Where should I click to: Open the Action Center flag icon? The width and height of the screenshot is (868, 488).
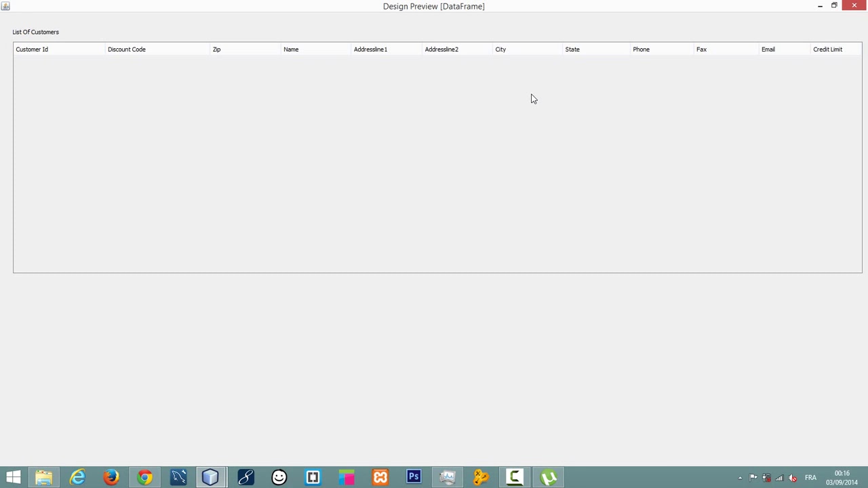coord(753,478)
